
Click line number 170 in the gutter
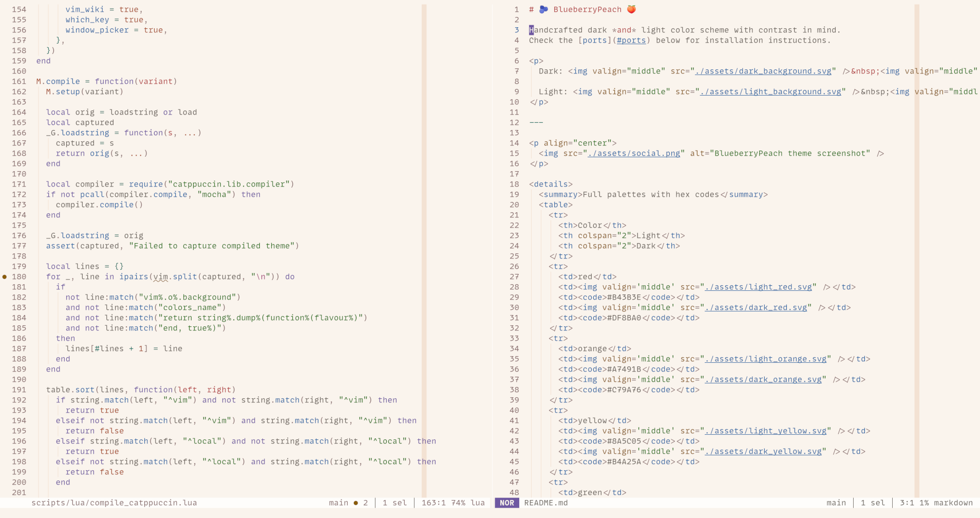[x=19, y=174]
